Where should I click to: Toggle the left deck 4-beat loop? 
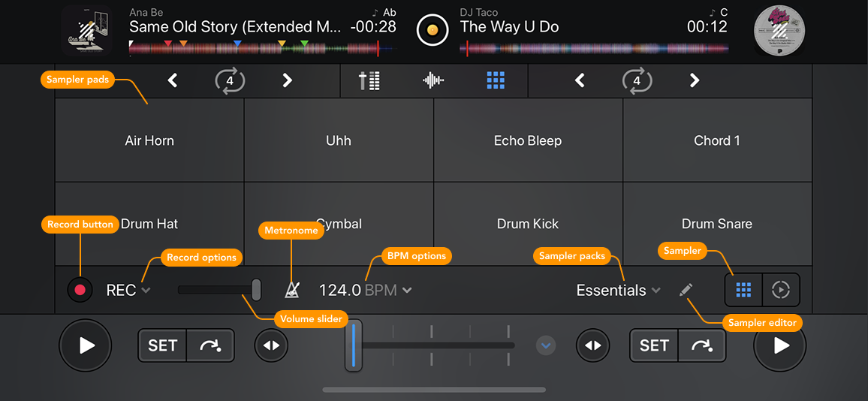pyautogui.click(x=230, y=81)
